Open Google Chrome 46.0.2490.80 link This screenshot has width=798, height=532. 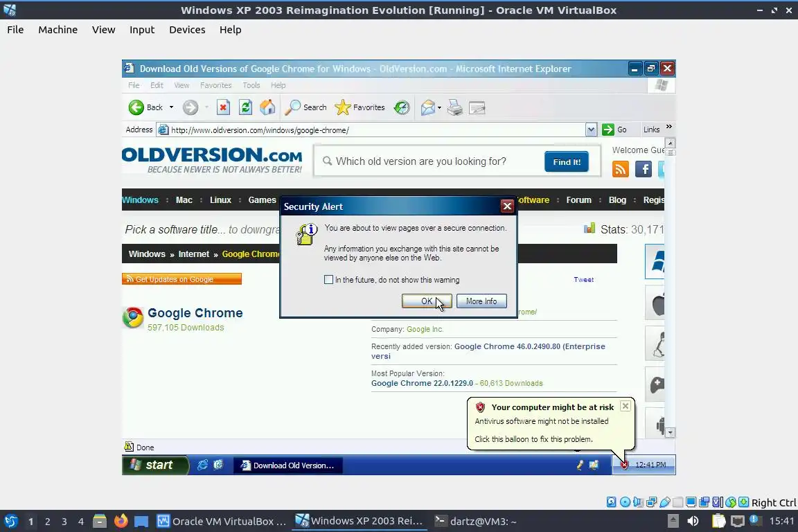pyautogui.click(x=488, y=351)
